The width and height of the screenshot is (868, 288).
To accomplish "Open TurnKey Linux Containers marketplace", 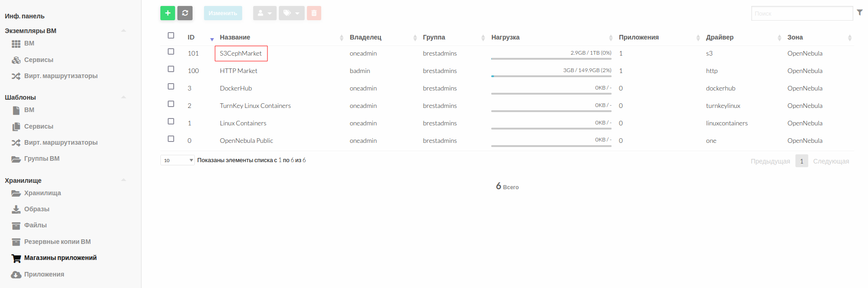I will pyautogui.click(x=255, y=106).
